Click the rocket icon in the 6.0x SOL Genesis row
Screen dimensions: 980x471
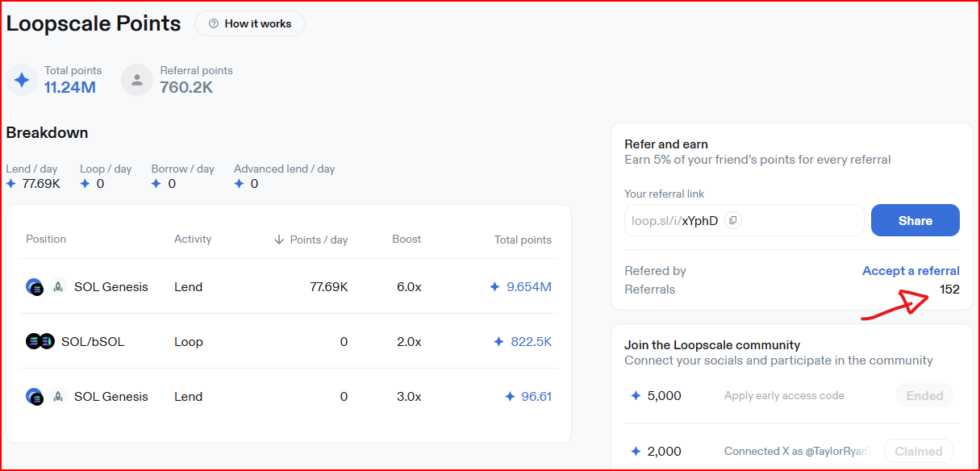coord(58,286)
